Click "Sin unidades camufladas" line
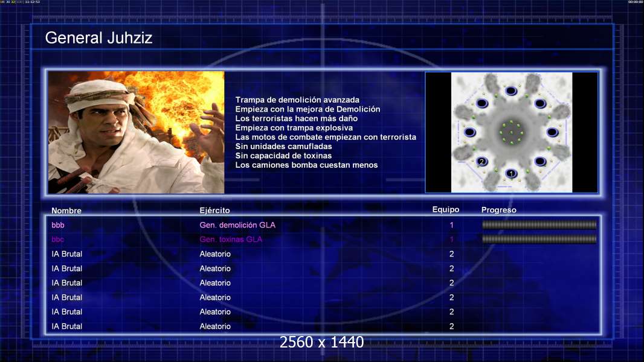 point(283,147)
